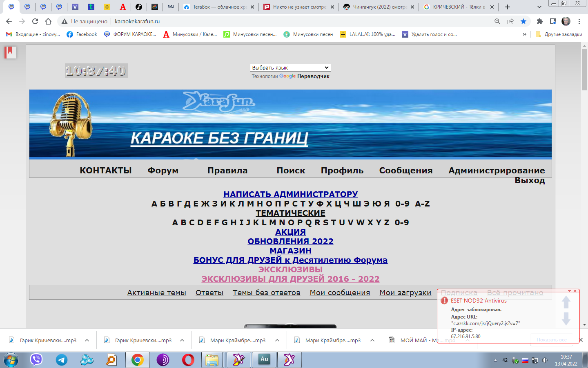The height and width of the screenshot is (368, 588).
Task: Click the 'Выход' logout link
Action: pos(530,180)
